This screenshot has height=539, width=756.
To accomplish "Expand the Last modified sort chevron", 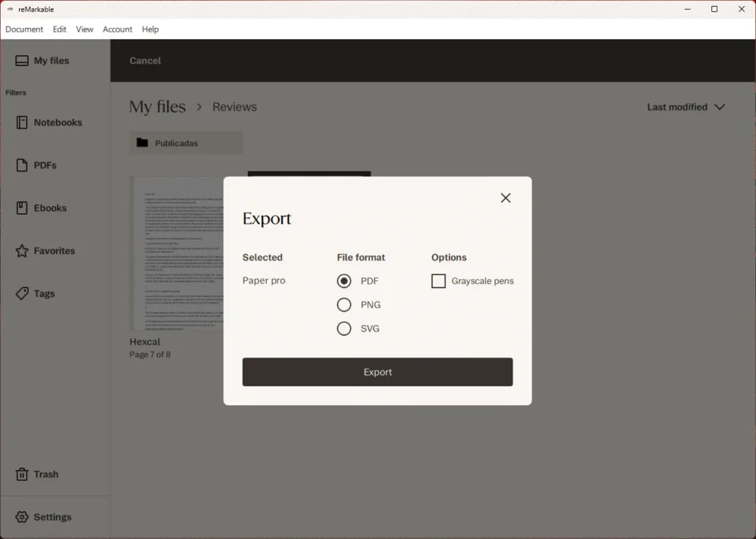I will [x=720, y=107].
